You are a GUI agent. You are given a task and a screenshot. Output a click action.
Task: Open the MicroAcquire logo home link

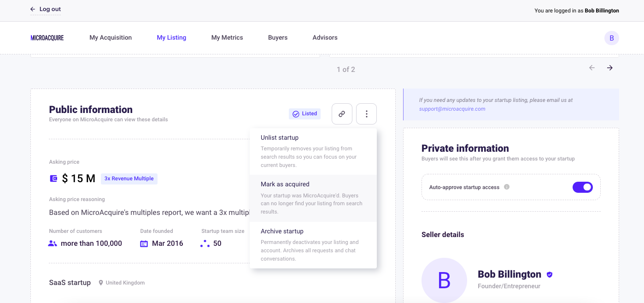point(47,38)
